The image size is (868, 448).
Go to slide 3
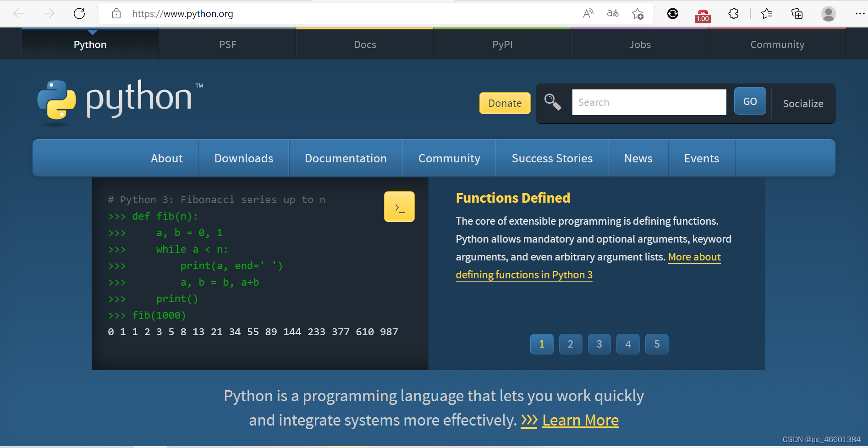[x=599, y=344]
